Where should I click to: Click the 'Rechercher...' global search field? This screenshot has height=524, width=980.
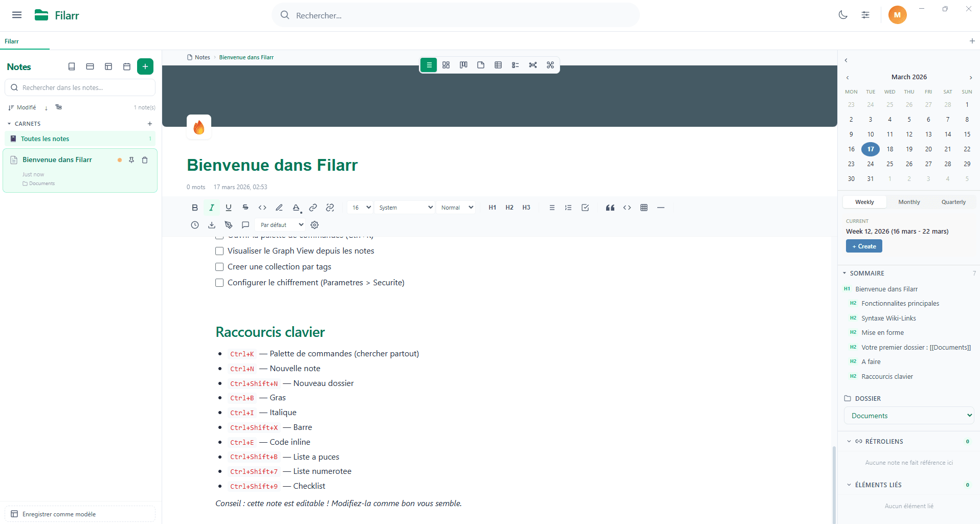[456, 15]
